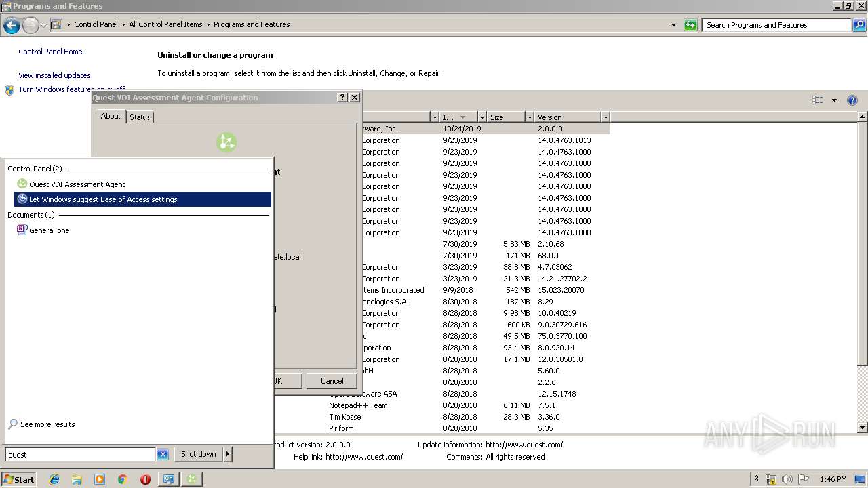Click the search magnifier button
The width and height of the screenshot is (868, 488).
tap(859, 25)
